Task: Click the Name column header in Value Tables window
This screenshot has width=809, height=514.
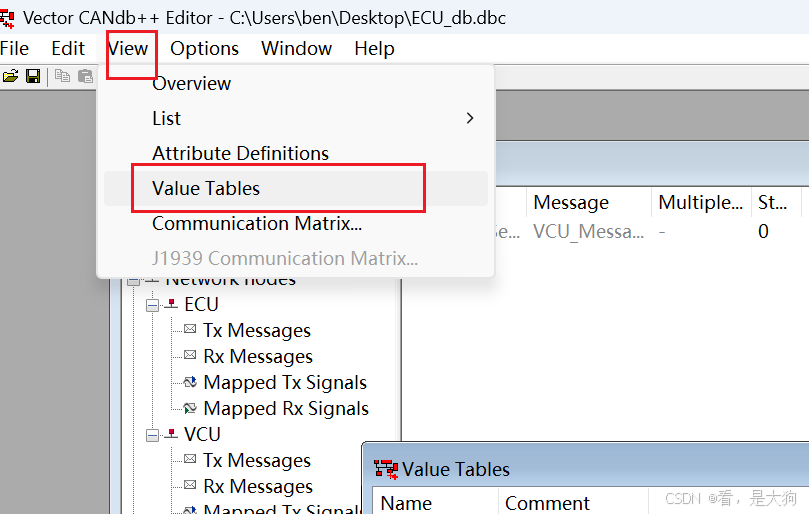Action: coord(435,502)
